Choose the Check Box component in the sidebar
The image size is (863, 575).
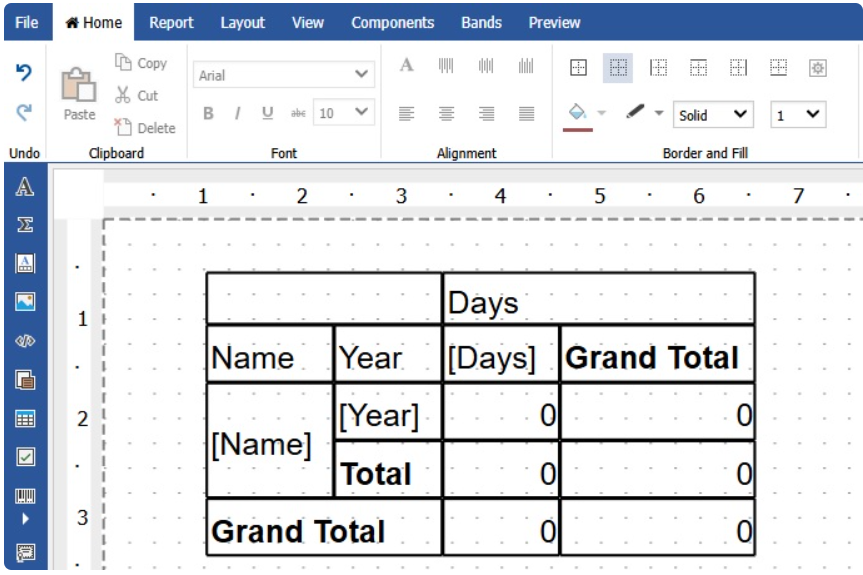click(x=25, y=457)
